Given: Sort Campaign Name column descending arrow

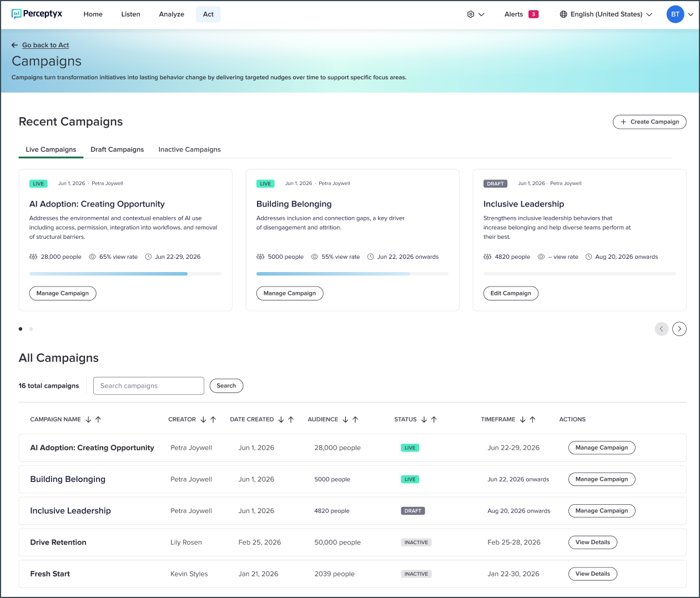Looking at the screenshot, I should [88, 420].
